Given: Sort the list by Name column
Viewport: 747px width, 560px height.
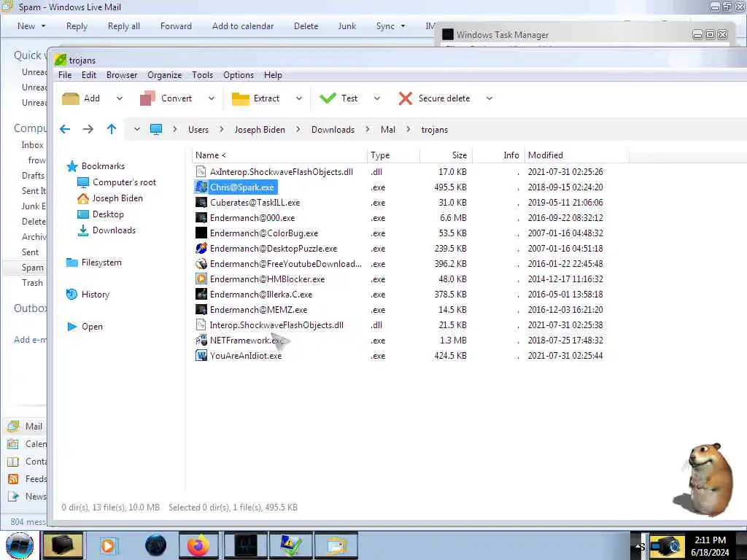Looking at the screenshot, I should [x=280, y=155].
